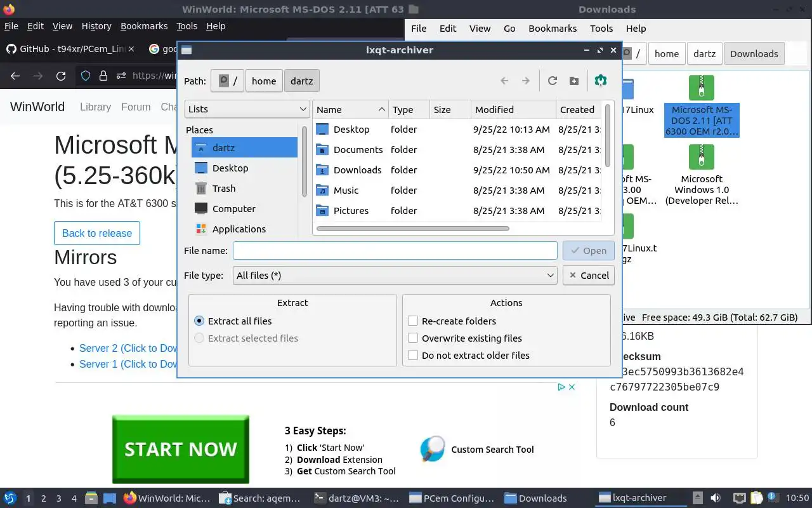The width and height of the screenshot is (812, 508).
Task: Click PCem Configu... taskbar window button
Action: coord(452,498)
